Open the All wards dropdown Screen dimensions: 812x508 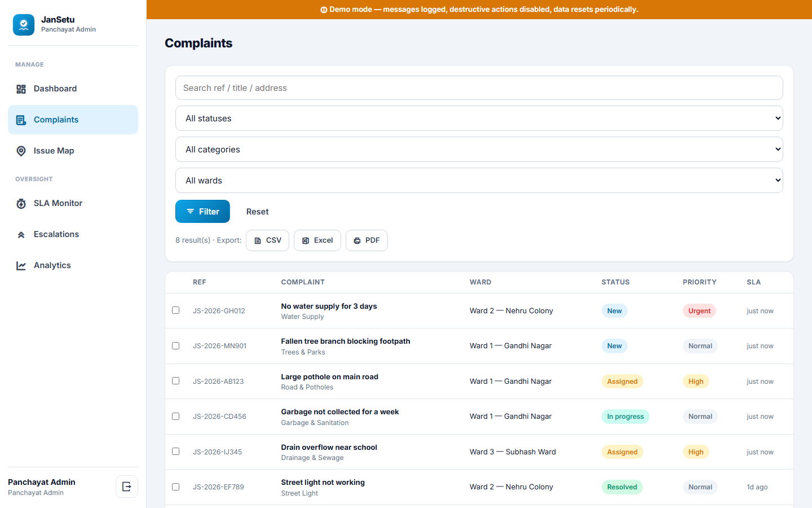pyautogui.click(x=479, y=181)
